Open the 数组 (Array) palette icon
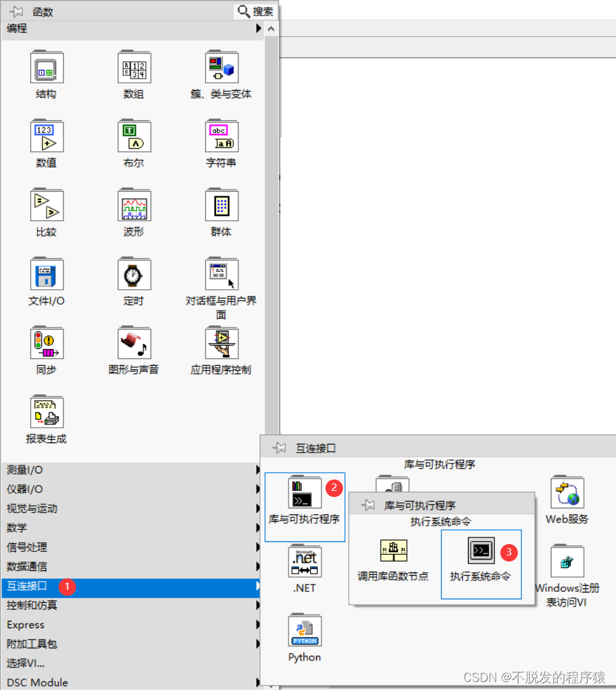The height and width of the screenshot is (690, 616). click(133, 67)
